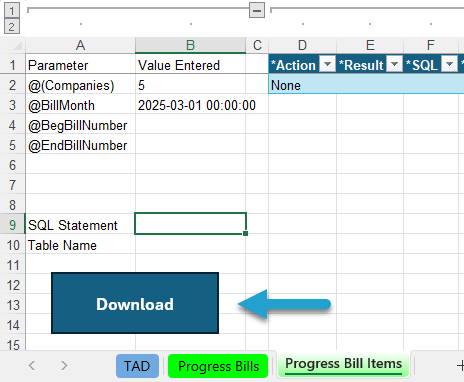Viewport: 464px width, 382px height.
Task: Select column D header
Action: [x=302, y=45]
